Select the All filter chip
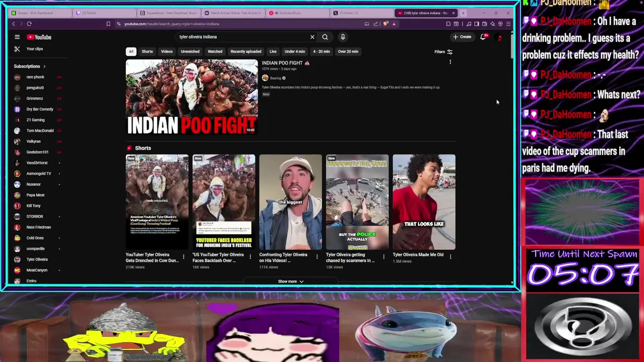The image size is (644, 362). tap(131, 51)
